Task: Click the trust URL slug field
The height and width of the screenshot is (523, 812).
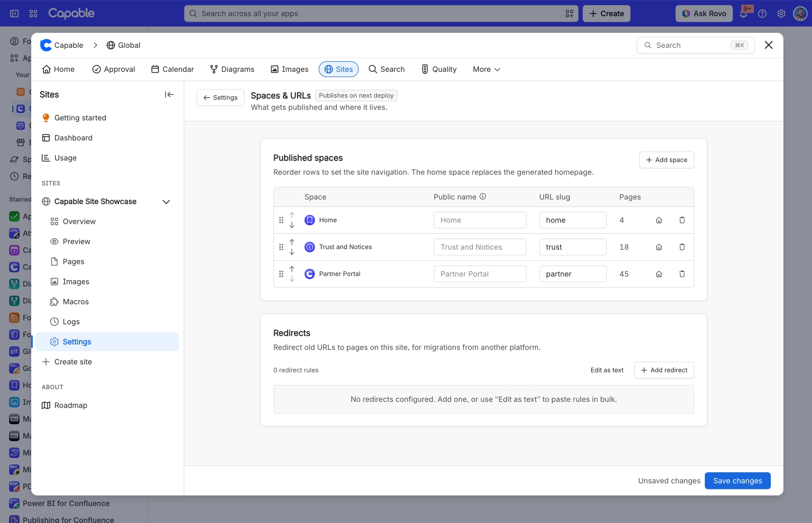Action: [572, 247]
